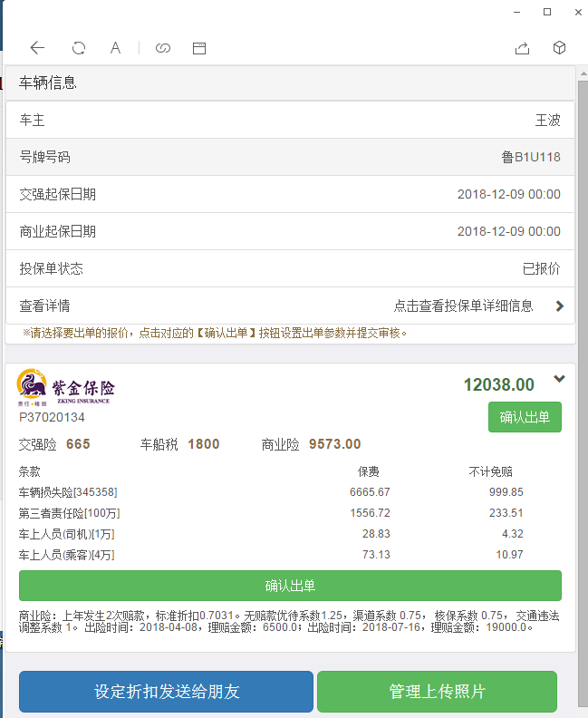Click the 车辆信息 section header

coord(290,83)
